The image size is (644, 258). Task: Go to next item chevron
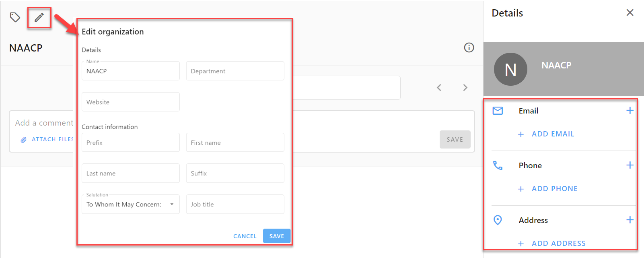(465, 87)
